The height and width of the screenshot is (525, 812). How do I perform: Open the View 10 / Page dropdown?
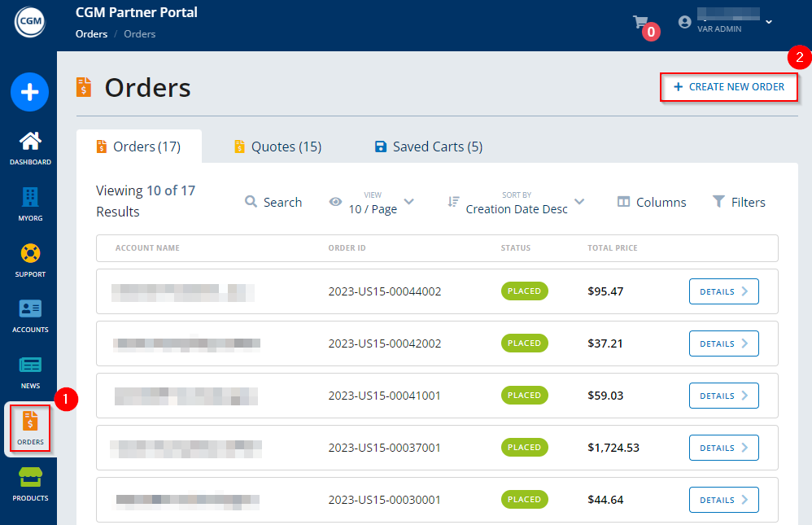(372, 202)
